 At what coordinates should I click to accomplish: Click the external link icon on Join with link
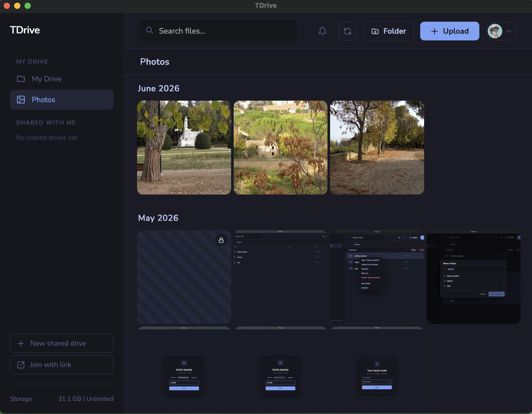21,365
